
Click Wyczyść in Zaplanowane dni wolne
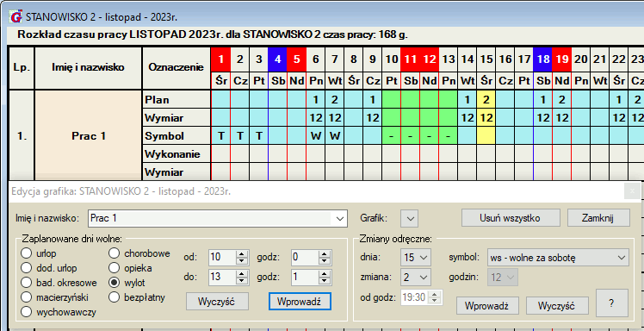click(216, 302)
